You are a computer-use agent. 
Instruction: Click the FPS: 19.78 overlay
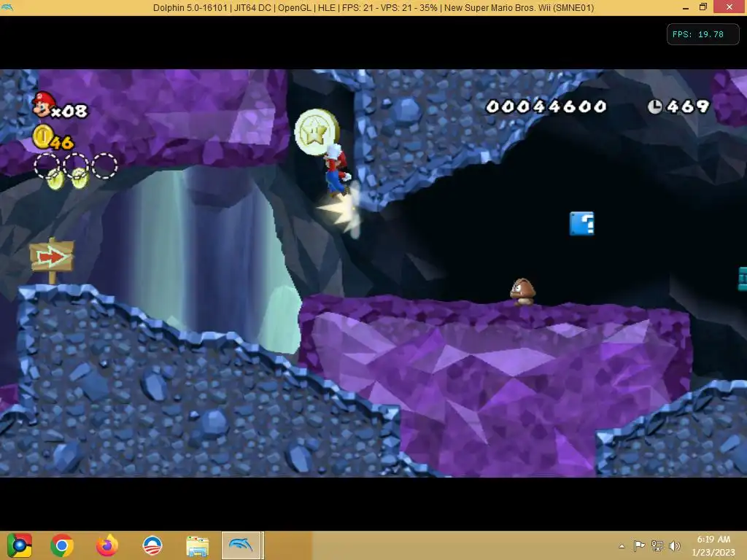click(703, 34)
